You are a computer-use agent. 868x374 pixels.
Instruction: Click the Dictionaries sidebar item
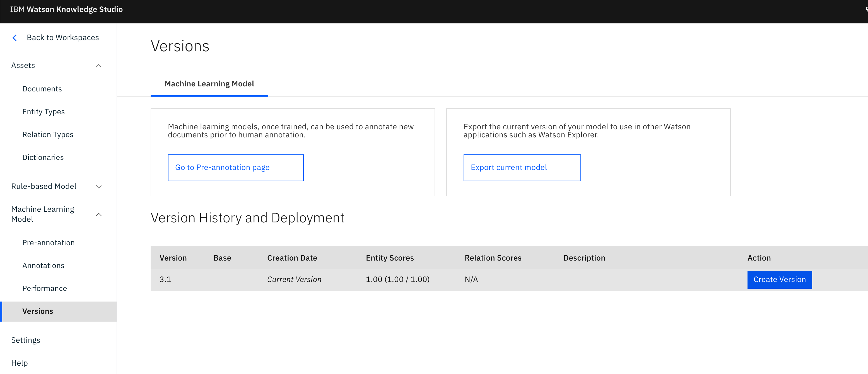[x=43, y=157]
